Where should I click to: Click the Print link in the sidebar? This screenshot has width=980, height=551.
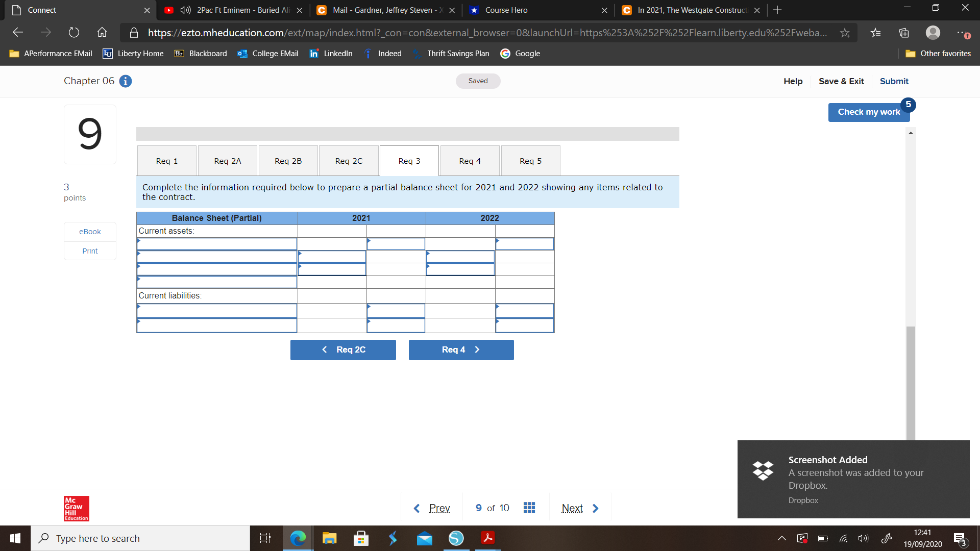[89, 251]
